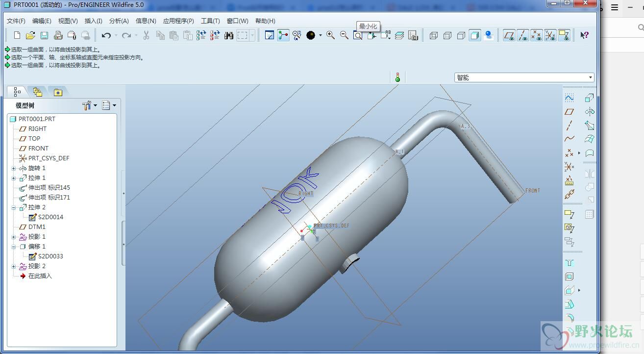Expand the 拉伸 1 feature node
The height and width of the screenshot is (354, 644).
point(14,178)
